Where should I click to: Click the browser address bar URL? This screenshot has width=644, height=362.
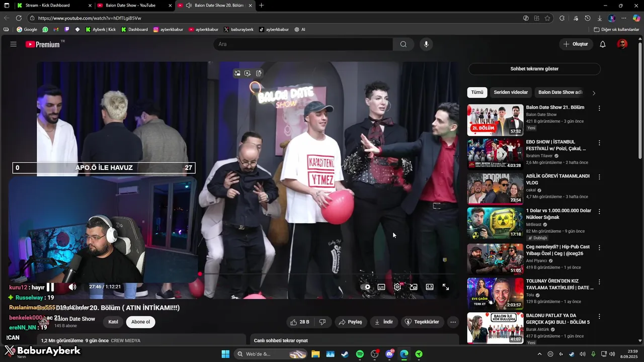(x=90, y=18)
